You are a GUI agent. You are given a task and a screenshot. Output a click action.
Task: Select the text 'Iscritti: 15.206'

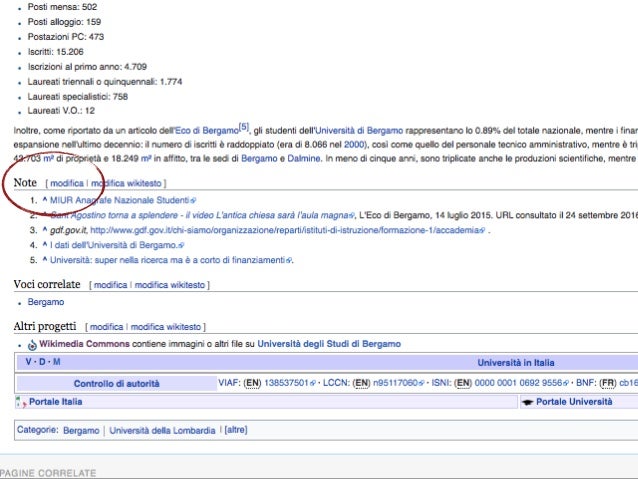(x=55, y=52)
